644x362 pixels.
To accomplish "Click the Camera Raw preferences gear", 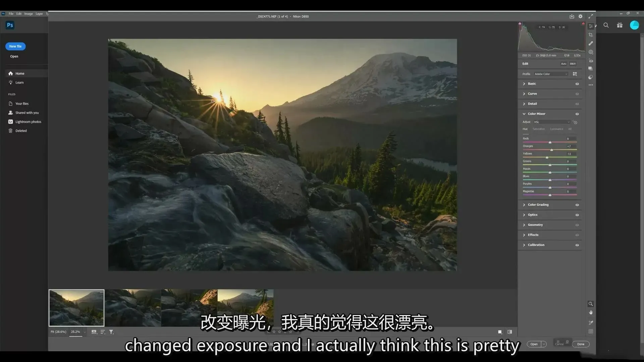I will [581, 16].
